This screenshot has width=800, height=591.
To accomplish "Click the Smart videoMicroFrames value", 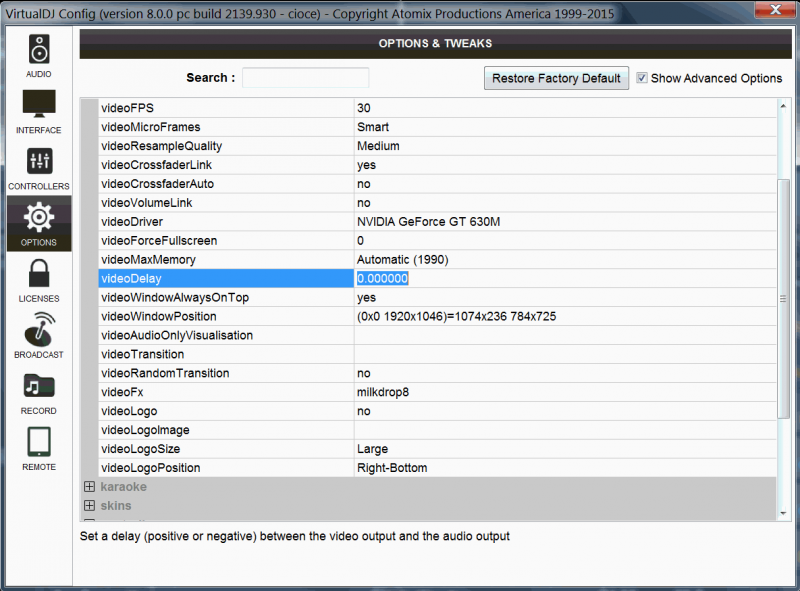I will pos(373,127).
